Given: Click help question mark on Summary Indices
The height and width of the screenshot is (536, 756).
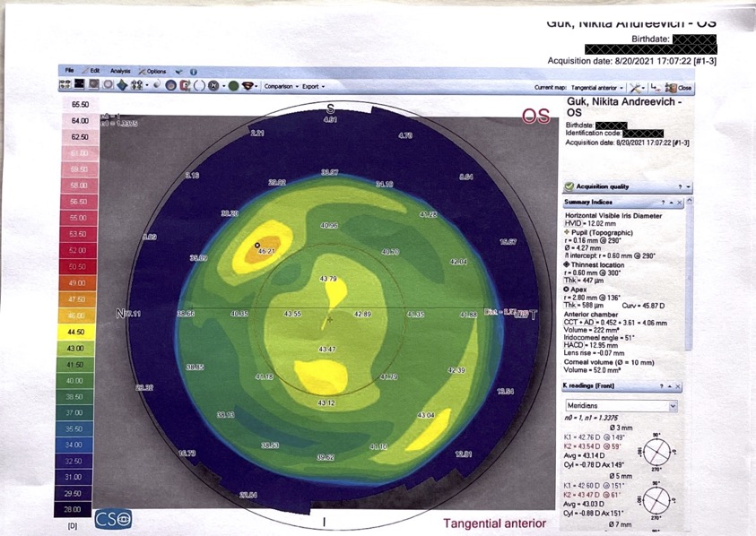Looking at the screenshot, I should [663, 203].
